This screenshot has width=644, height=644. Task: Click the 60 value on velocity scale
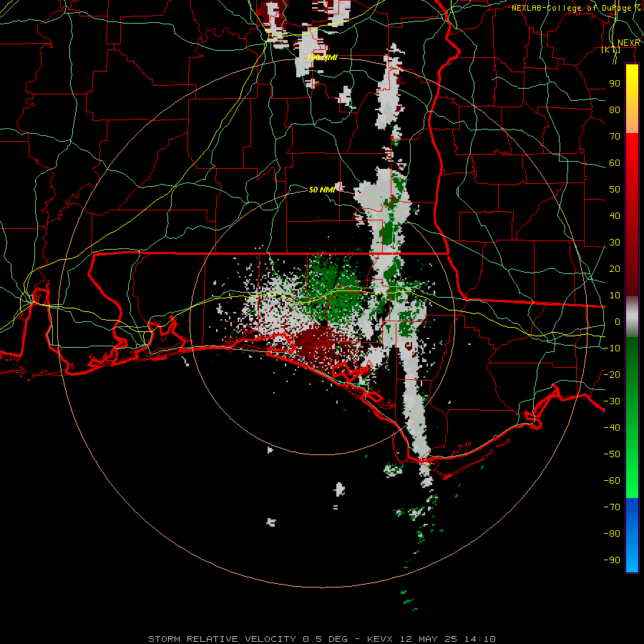(x=615, y=162)
